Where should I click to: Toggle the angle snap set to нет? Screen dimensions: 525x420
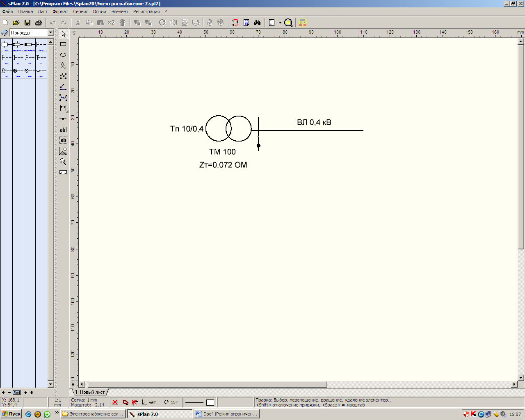pos(149,402)
